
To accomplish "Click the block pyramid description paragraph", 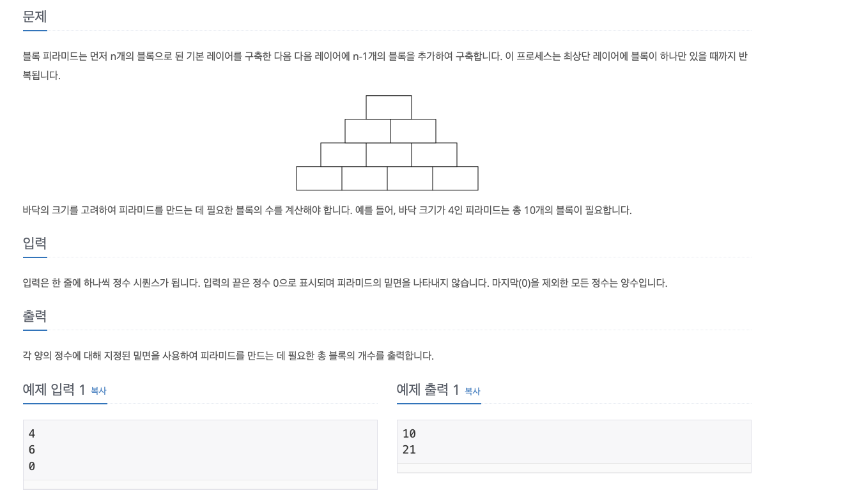I will pos(385,65).
